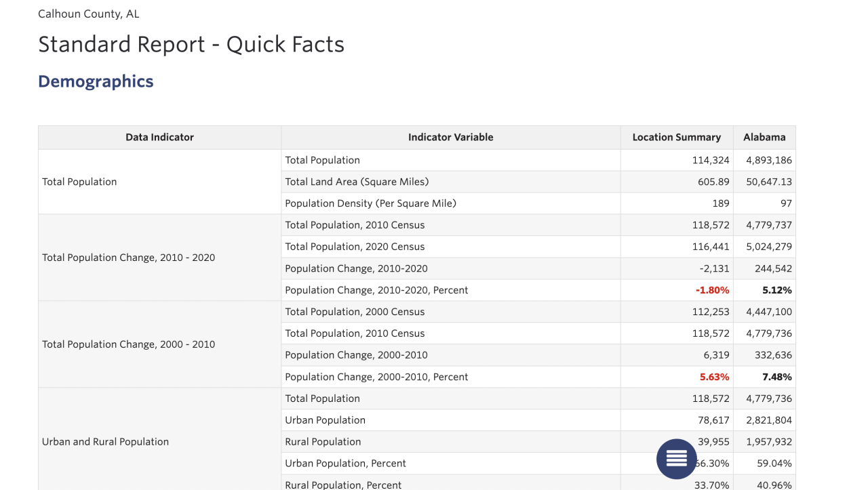
Task: Click the Alabama column header
Action: (764, 137)
